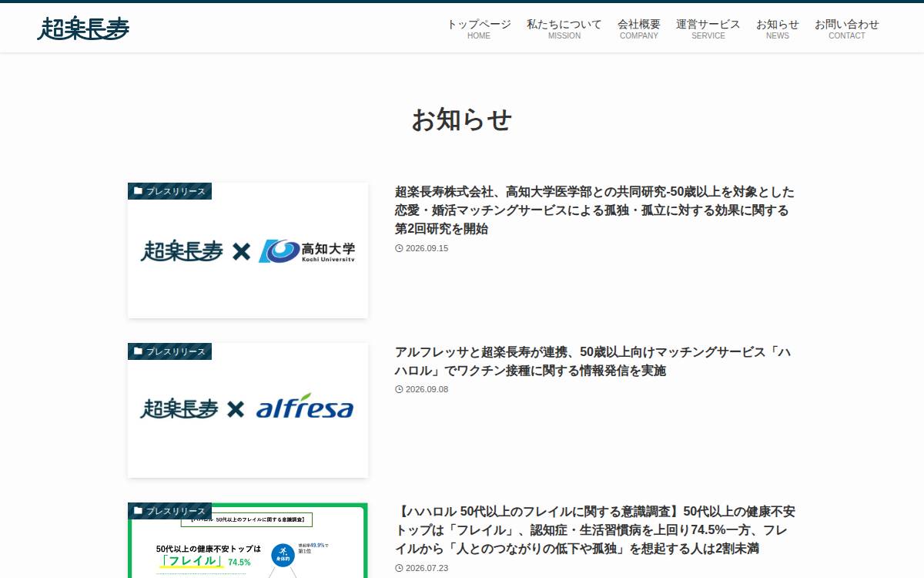Open the フレイル survey infographic thumbnail
The width and height of the screenshot is (924, 578).
248,541
